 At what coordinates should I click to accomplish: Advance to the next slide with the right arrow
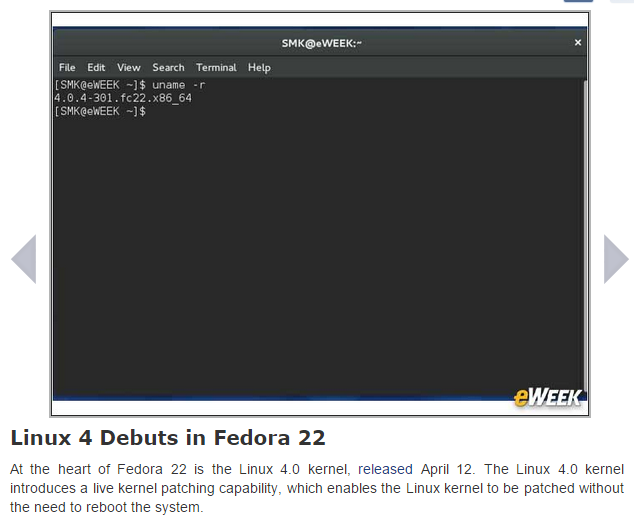[x=616, y=259]
